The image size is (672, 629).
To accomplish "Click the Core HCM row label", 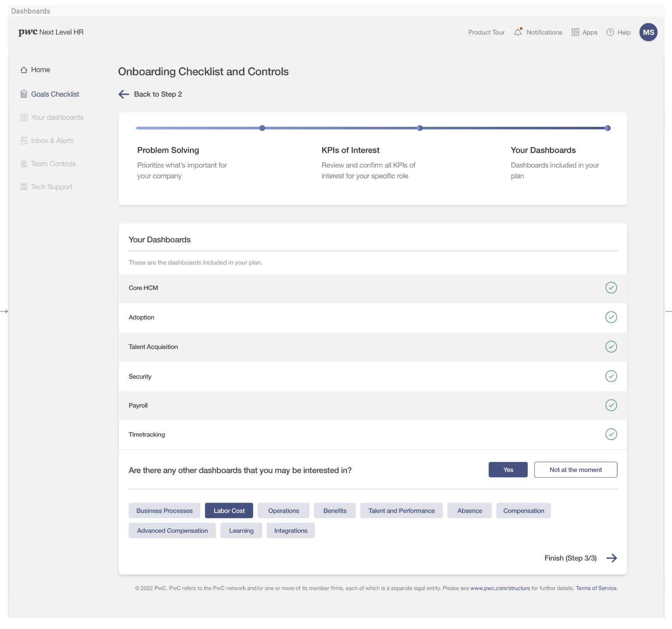I will pyautogui.click(x=143, y=288).
